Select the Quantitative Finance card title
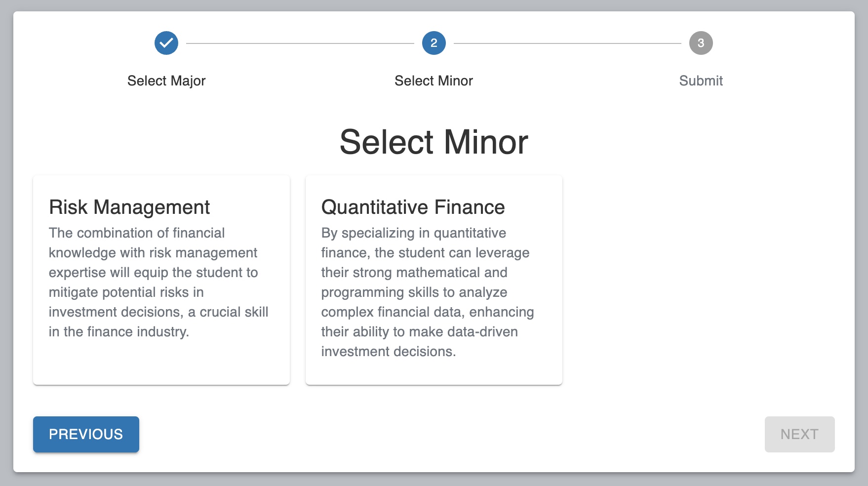This screenshot has height=486, width=868. click(x=413, y=207)
